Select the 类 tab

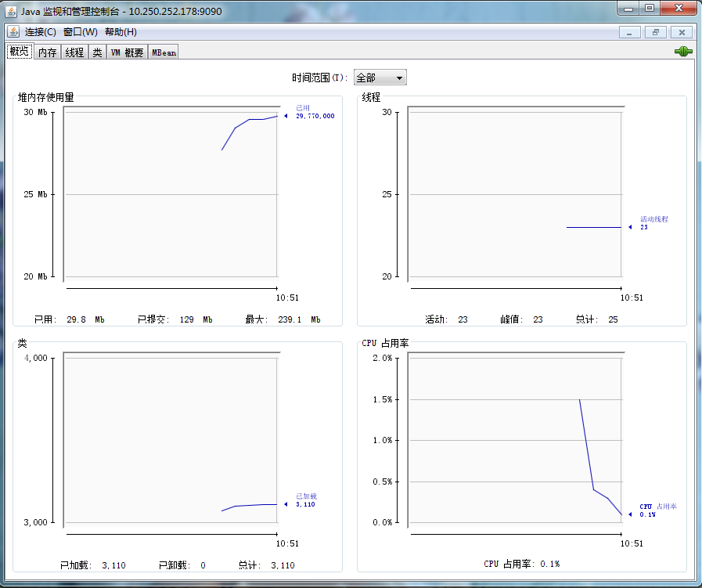[x=96, y=51]
